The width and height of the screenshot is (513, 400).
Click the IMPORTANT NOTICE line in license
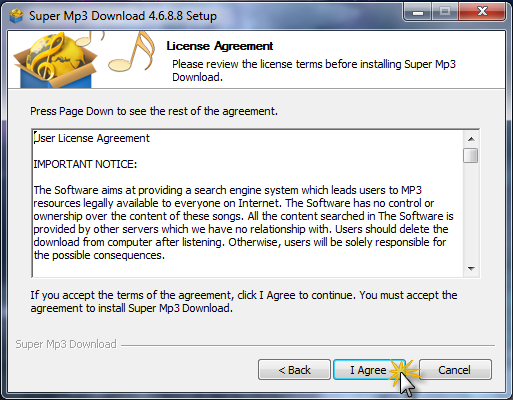(x=85, y=164)
